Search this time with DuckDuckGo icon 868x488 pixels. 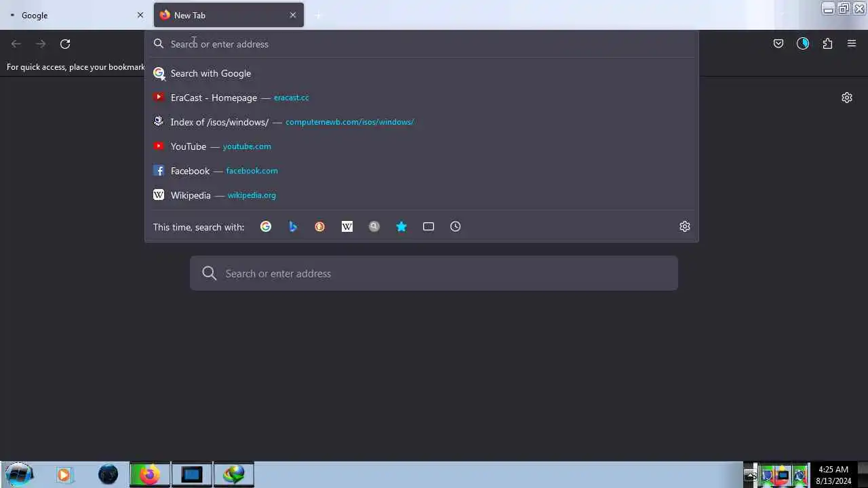(320, 226)
